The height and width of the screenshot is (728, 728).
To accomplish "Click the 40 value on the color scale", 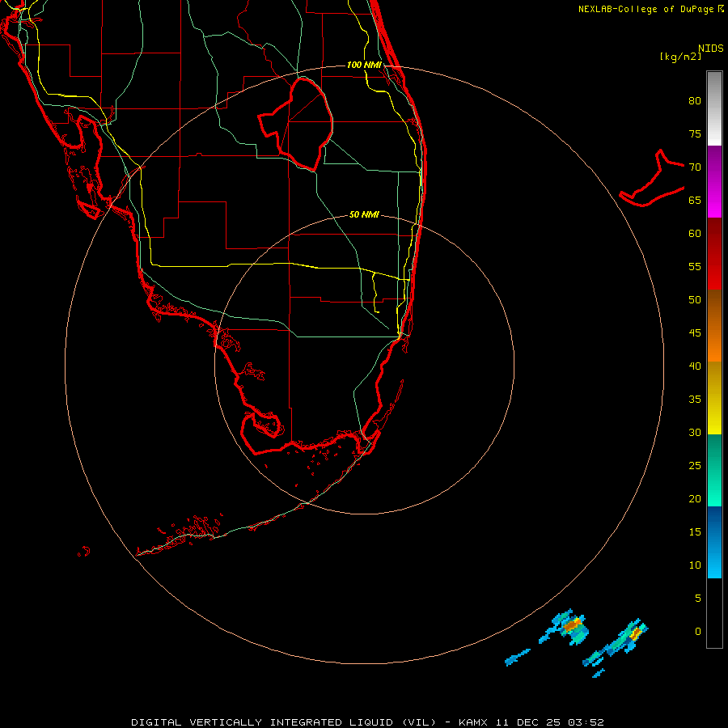I will [x=695, y=366].
